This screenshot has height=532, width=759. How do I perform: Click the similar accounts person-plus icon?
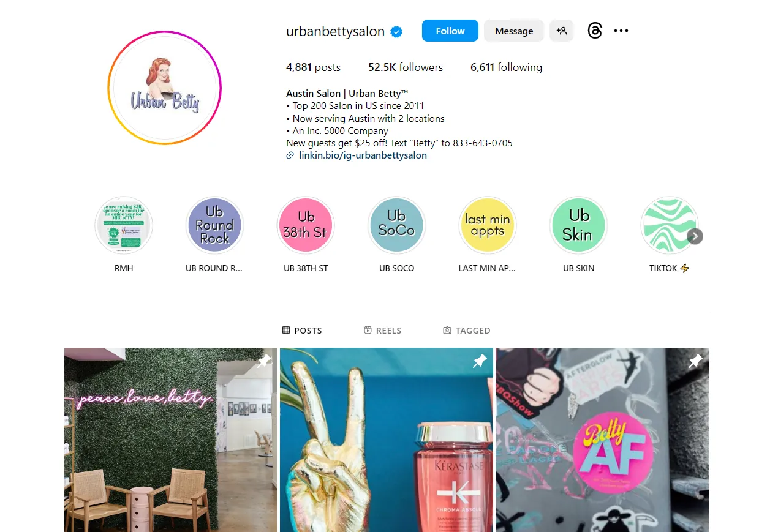click(x=561, y=31)
